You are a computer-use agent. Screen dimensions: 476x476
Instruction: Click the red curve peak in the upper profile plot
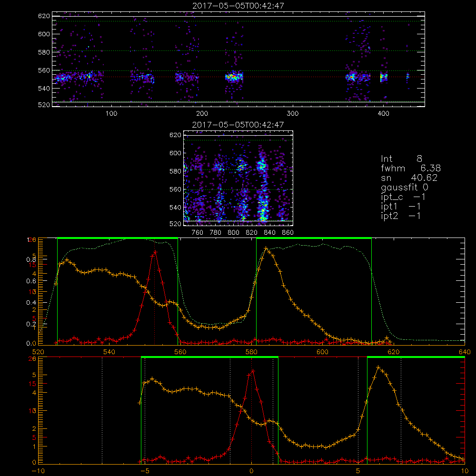(155, 252)
